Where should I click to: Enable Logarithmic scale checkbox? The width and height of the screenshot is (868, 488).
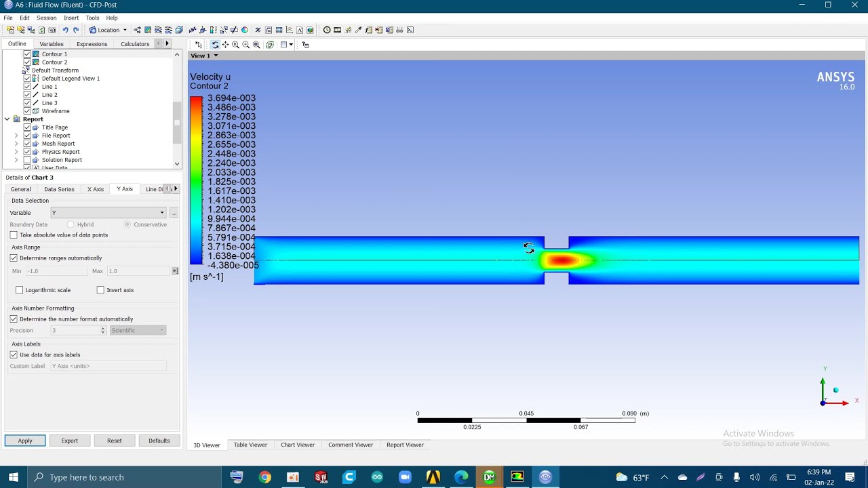click(19, 290)
